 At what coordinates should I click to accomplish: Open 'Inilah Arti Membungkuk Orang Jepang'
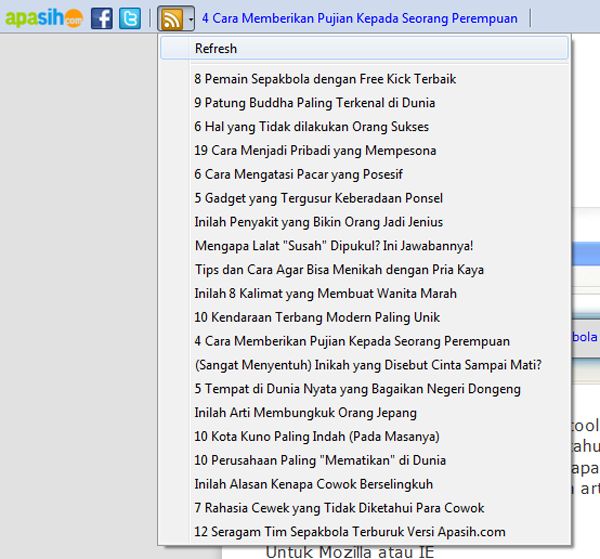pyautogui.click(x=364, y=412)
